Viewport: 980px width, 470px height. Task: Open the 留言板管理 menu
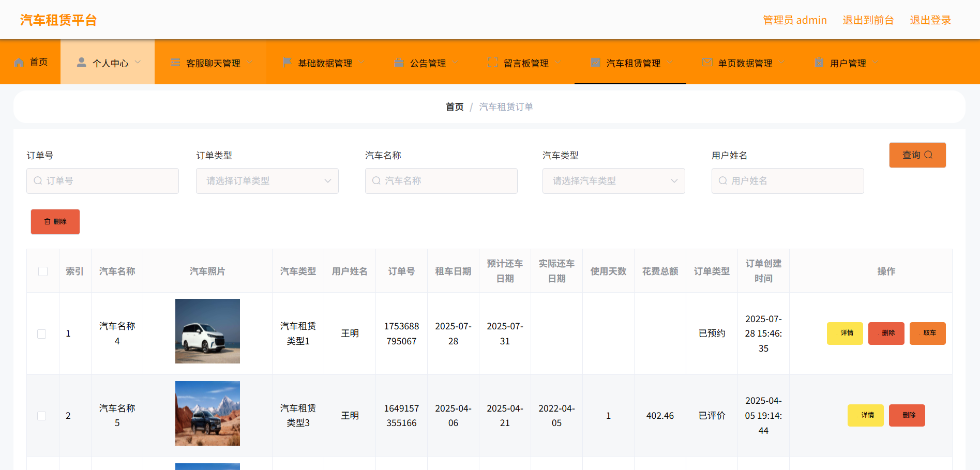[525, 63]
